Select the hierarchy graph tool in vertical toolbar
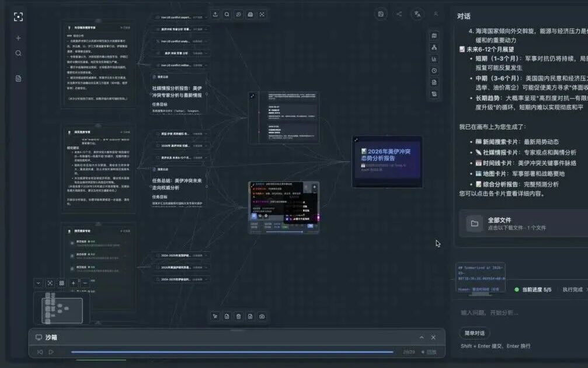The width and height of the screenshot is (588, 368). pos(434,47)
